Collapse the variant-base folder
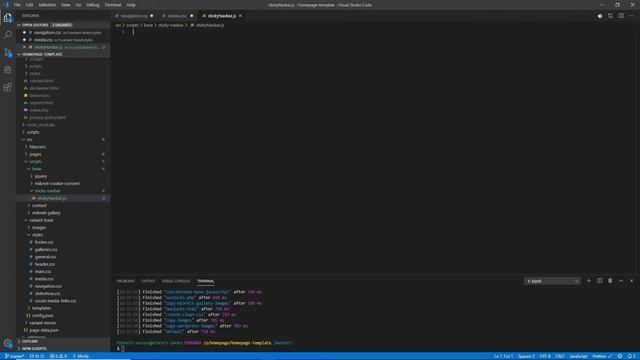Image resolution: width=640 pixels, height=360 pixels. point(63,220)
